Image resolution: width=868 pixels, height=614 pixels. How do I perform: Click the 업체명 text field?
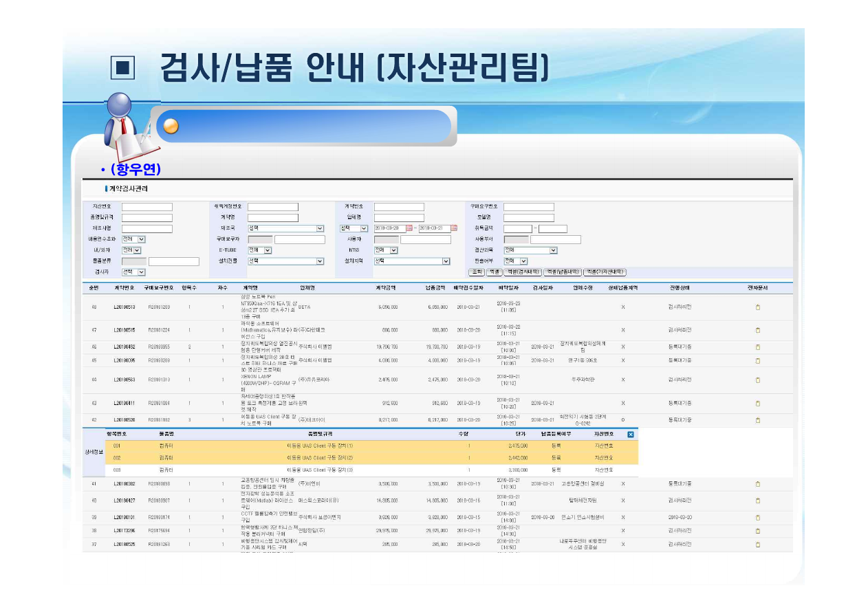399,218
